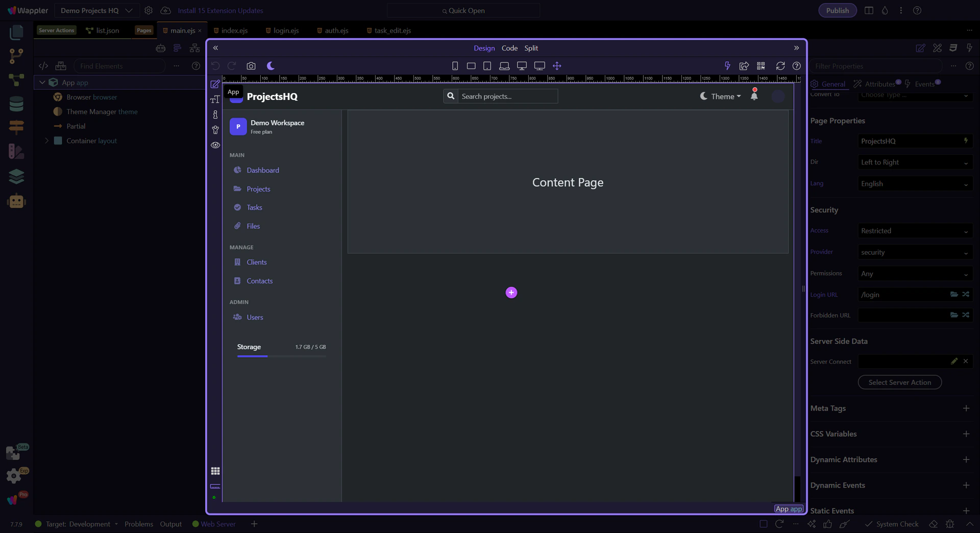Click the notification bell icon in ProjectsHQ header
The width and height of the screenshot is (980, 533).
(754, 95)
